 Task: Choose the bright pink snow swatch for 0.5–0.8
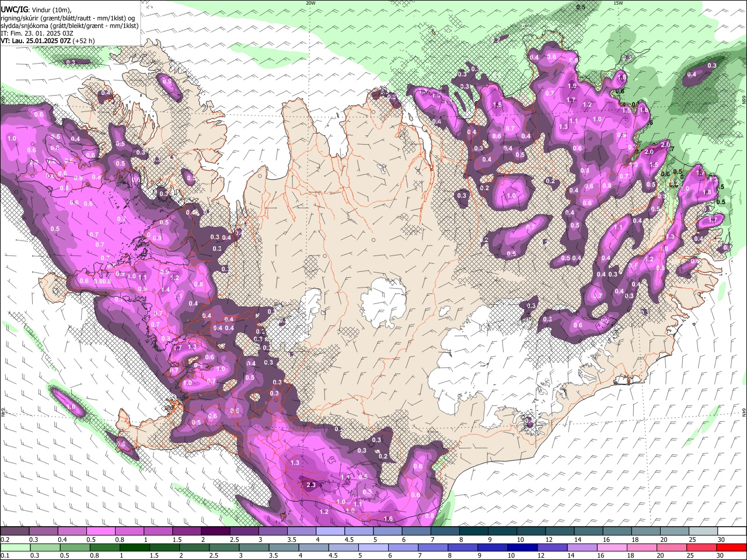pyautogui.click(x=100, y=531)
